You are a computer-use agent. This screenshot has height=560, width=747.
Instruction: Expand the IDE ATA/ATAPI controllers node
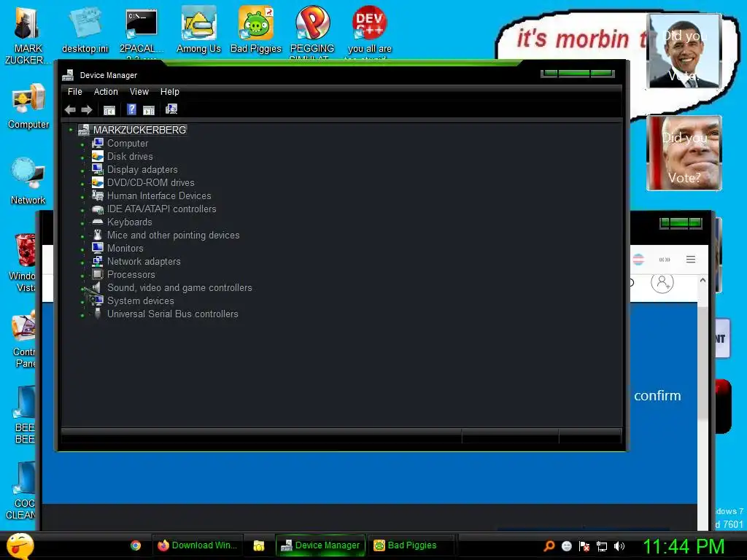(82, 209)
